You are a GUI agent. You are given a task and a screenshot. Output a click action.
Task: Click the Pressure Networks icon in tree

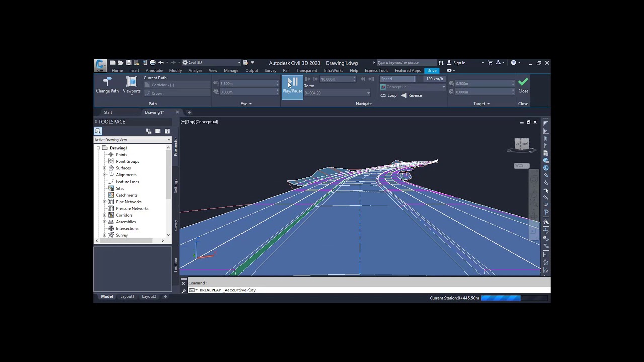click(111, 208)
